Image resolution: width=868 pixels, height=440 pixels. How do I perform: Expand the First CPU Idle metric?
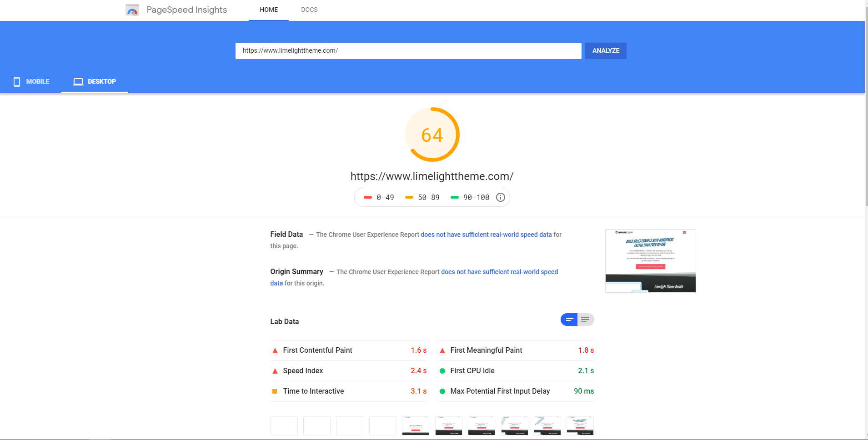tap(516, 371)
